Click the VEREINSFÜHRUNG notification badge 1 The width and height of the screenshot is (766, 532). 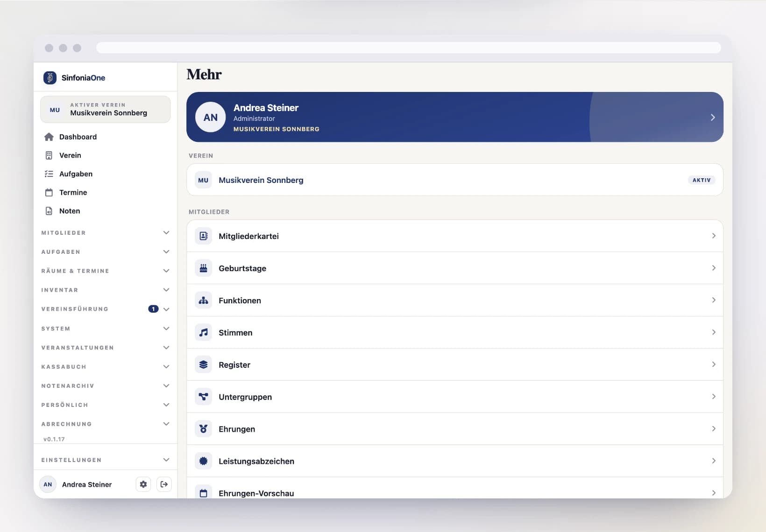coord(153,309)
